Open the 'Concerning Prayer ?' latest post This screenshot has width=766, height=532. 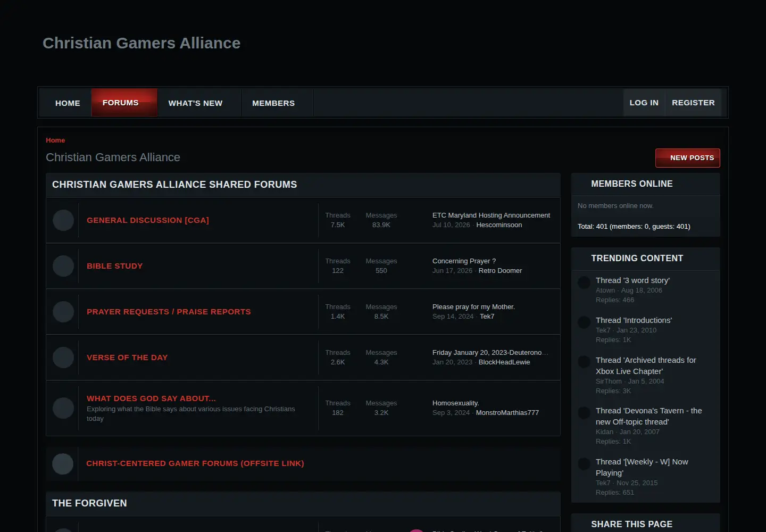tap(464, 261)
